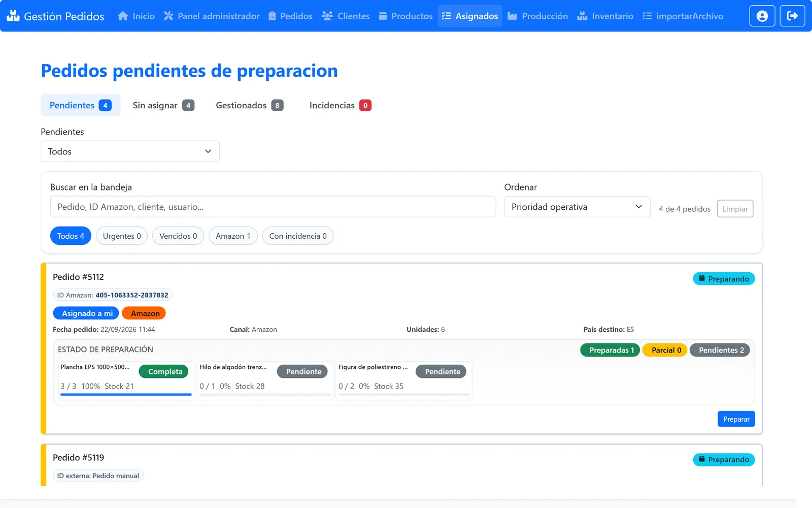Click the Preparando status badge on Pedido #5112
This screenshot has width=812, height=508.
(x=724, y=279)
